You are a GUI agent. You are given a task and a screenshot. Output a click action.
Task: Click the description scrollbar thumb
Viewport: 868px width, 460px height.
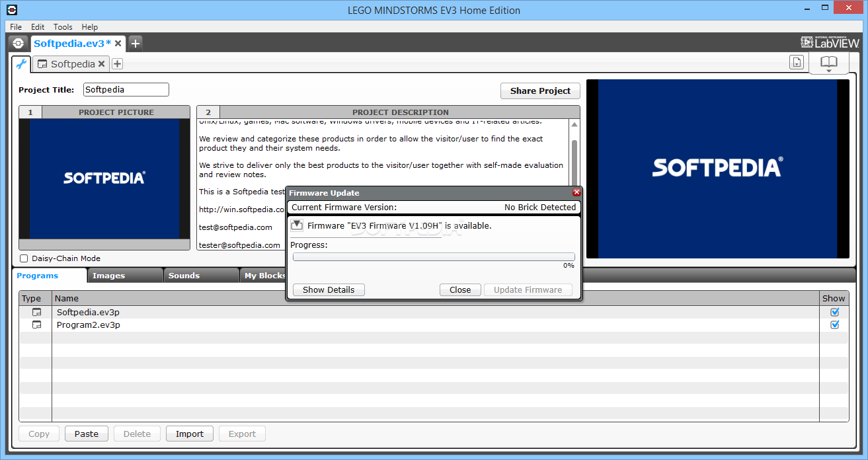click(x=574, y=164)
